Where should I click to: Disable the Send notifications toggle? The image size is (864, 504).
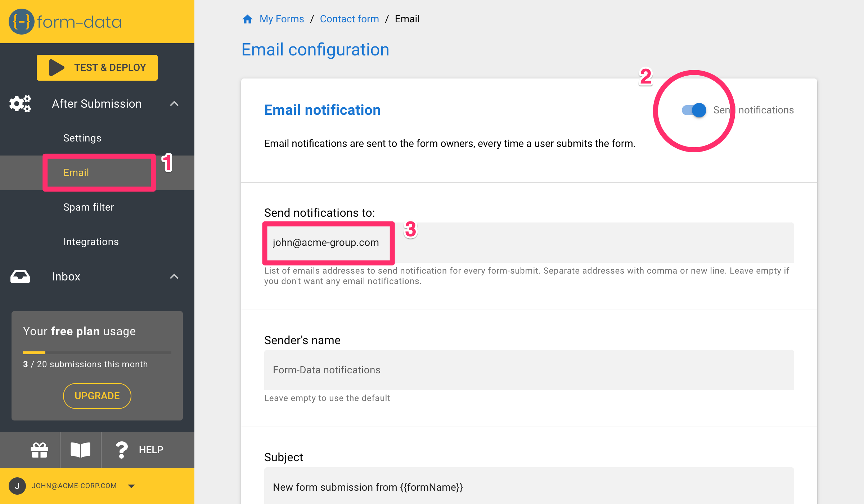[694, 110]
